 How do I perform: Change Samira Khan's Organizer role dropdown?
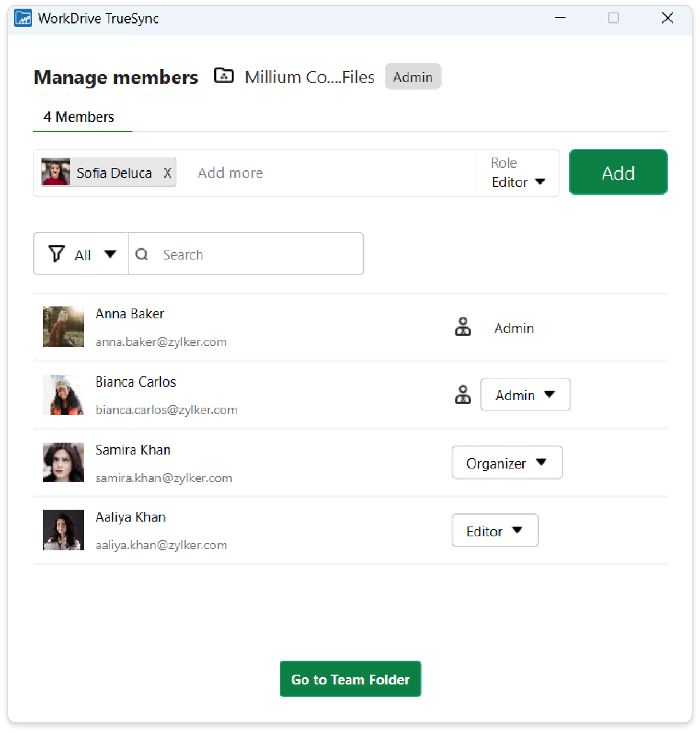pos(507,463)
